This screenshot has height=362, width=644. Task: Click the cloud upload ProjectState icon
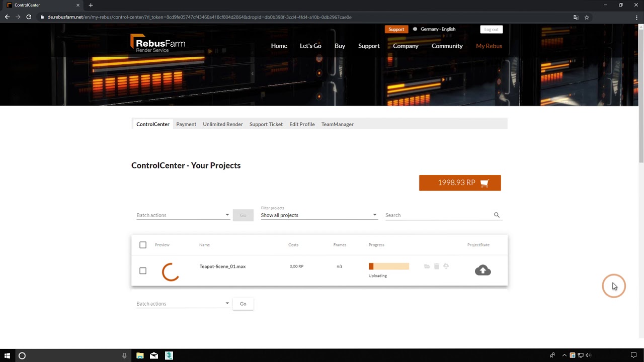(x=483, y=270)
